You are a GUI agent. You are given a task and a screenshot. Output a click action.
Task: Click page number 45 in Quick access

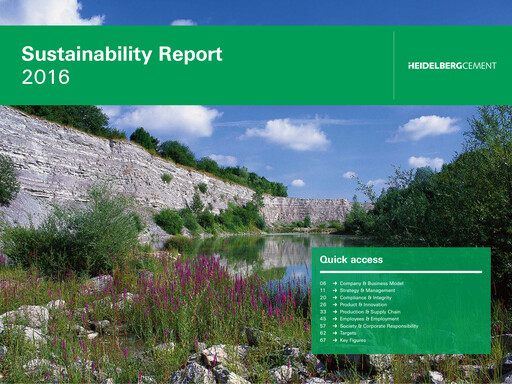(x=323, y=319)
